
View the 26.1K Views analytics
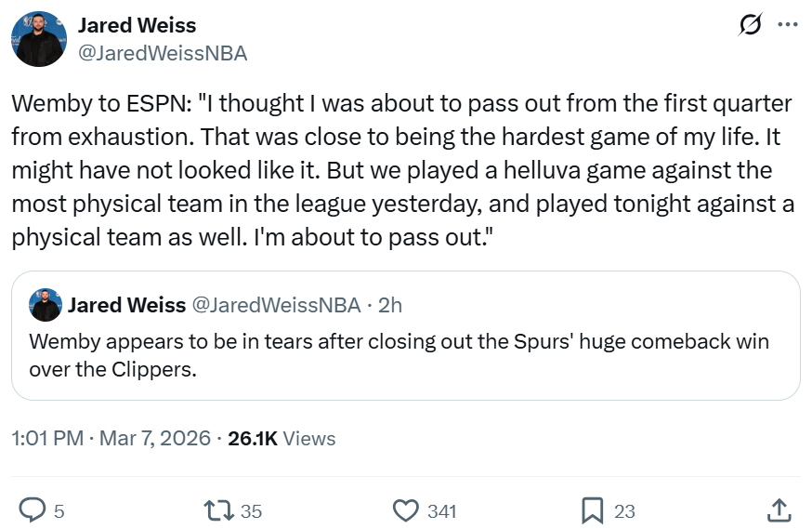point(282,438)
